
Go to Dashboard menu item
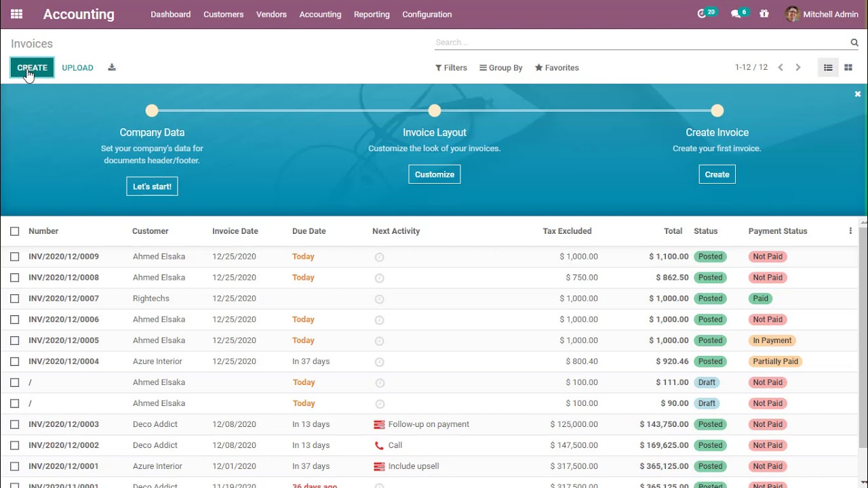coord(170,14)
